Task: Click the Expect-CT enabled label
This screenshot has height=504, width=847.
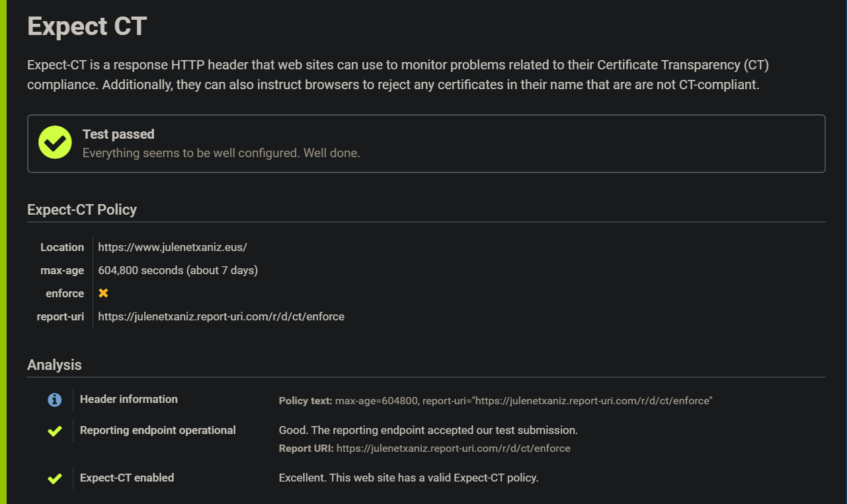Action: pos(127,478)
